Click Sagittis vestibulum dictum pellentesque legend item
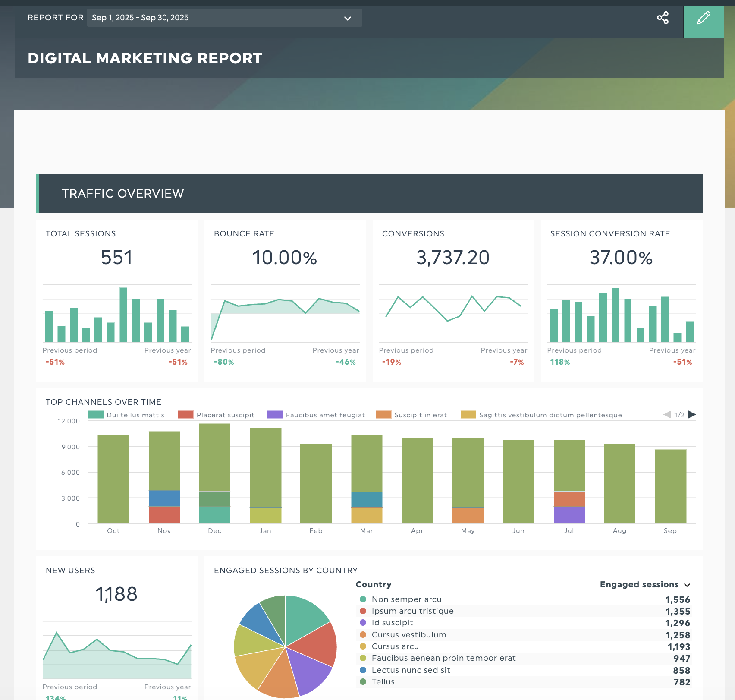This screenshot has height=700, width=735. click(542, 415)
